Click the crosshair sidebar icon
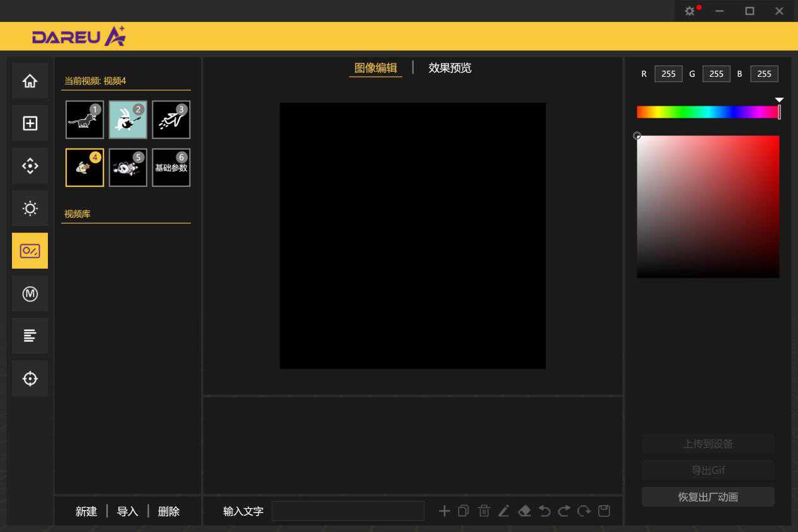798x532 pixels. click(30, 378)
